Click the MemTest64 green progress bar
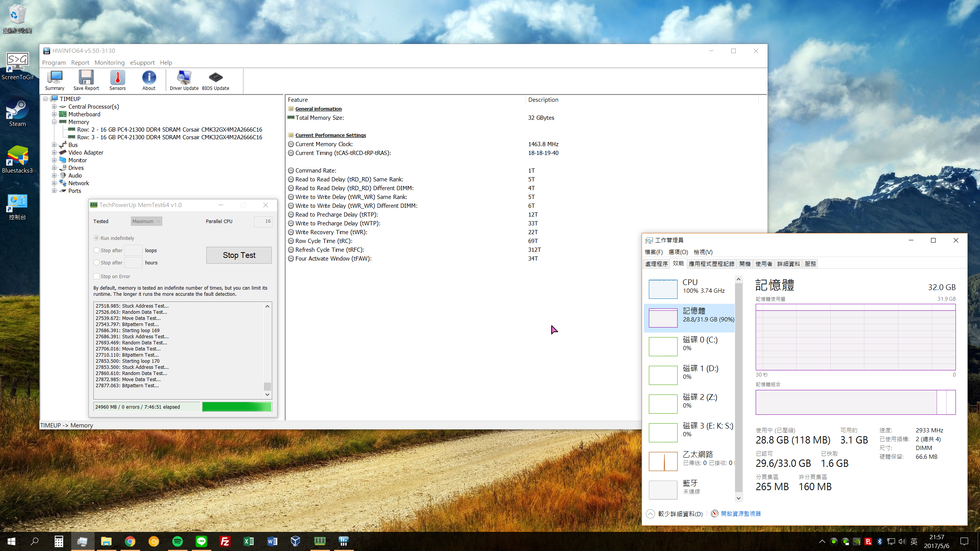The width and height of the screenshot is (980, 551). tap(237, 407)
